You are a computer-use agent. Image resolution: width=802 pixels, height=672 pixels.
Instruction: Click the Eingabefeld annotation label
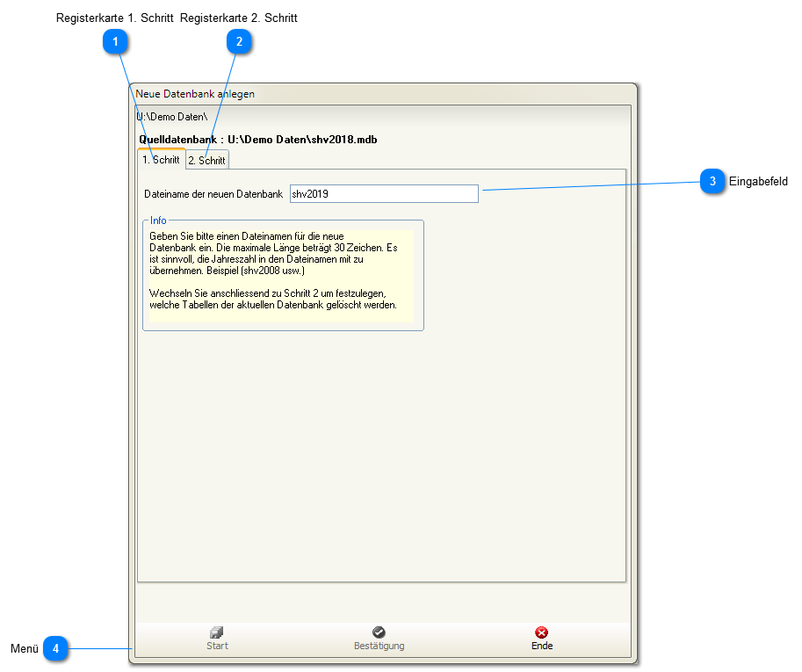point(758,182)
